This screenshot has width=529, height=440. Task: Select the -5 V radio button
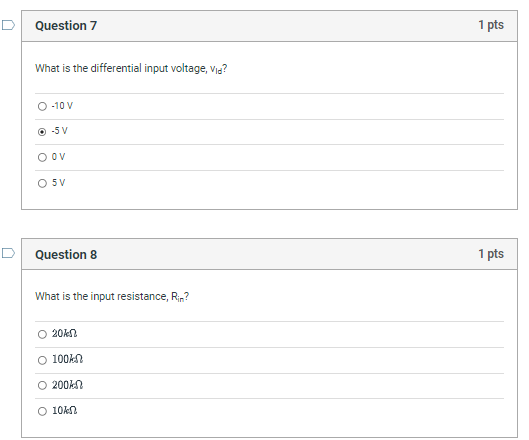pos(42,132)
